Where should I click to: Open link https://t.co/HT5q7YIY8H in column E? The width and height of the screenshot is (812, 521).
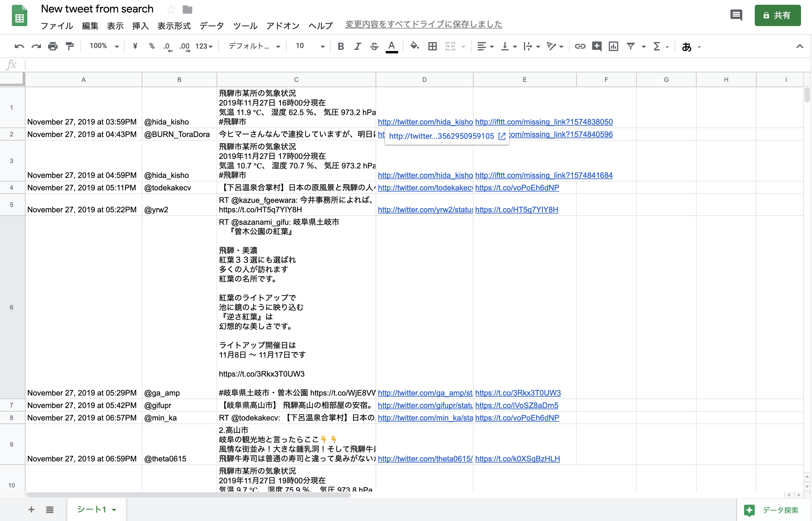pos(517,210)
